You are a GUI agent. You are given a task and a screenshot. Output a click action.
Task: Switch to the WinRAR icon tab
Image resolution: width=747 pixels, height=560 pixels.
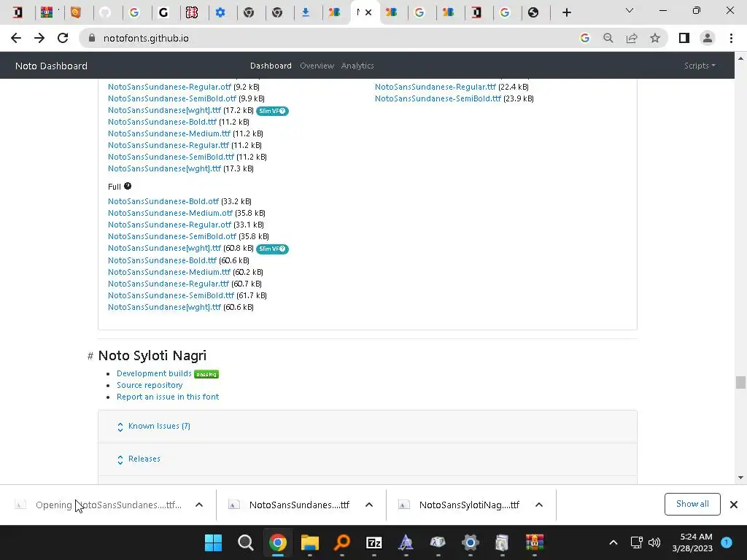point(47,12)
